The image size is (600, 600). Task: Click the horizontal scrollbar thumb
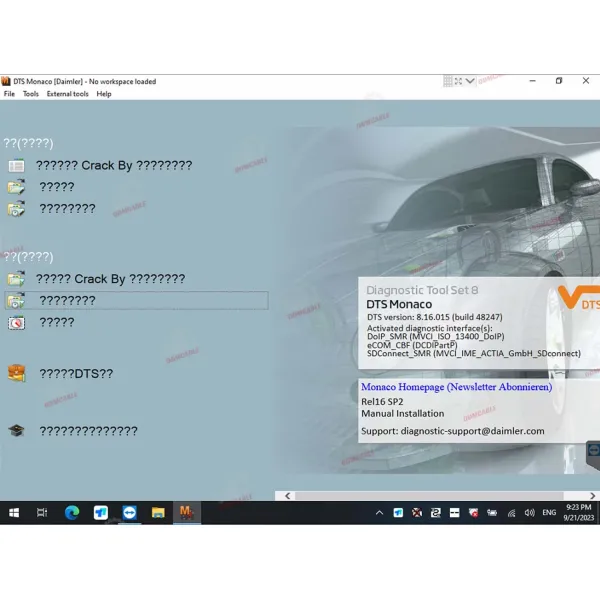(x=429, y=496)
